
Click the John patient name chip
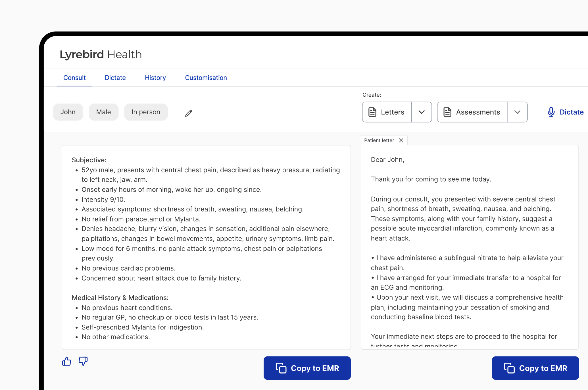(x=68, y=112)
